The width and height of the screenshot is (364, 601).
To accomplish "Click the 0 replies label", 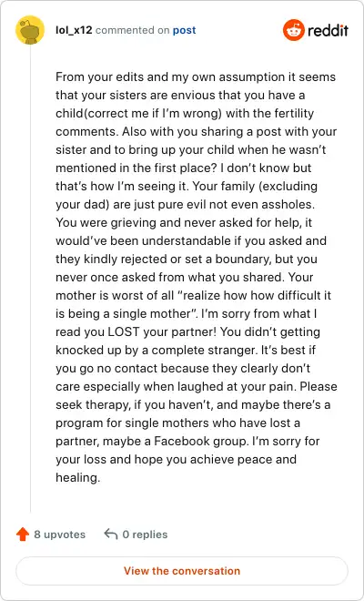I will coord(145,535).
